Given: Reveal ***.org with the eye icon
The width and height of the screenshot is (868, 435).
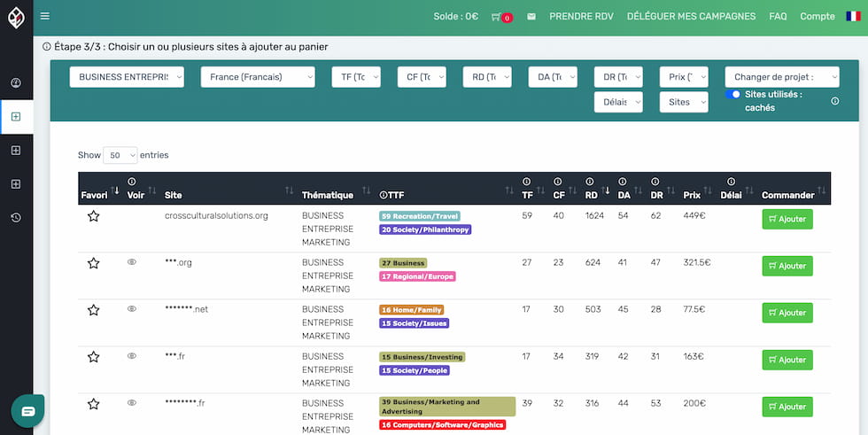Looking at the screenshot, I should click(132, 261).
